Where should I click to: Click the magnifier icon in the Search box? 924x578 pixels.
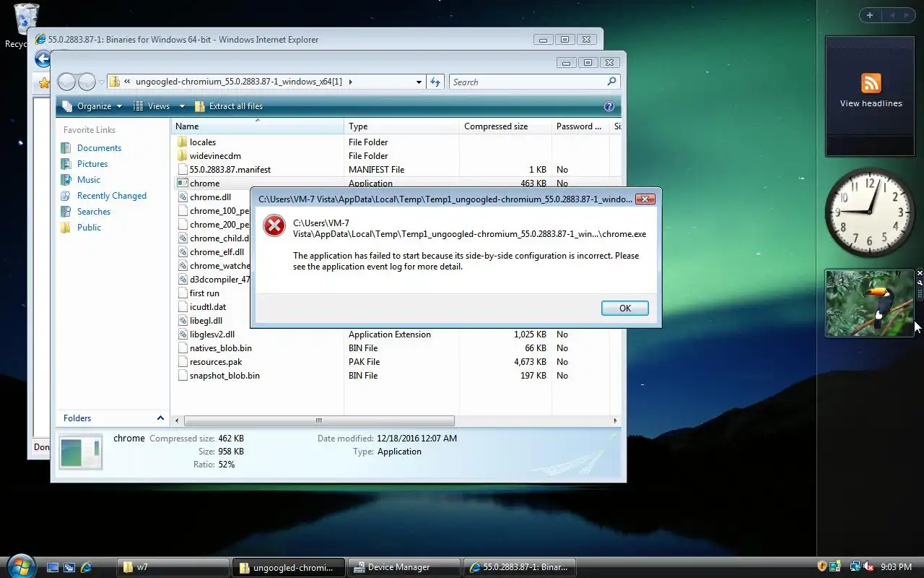click(611, 82)
